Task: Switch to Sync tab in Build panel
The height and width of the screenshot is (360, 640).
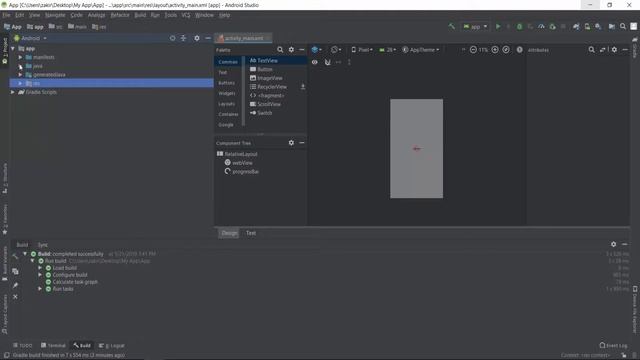Action: point(42,245)
